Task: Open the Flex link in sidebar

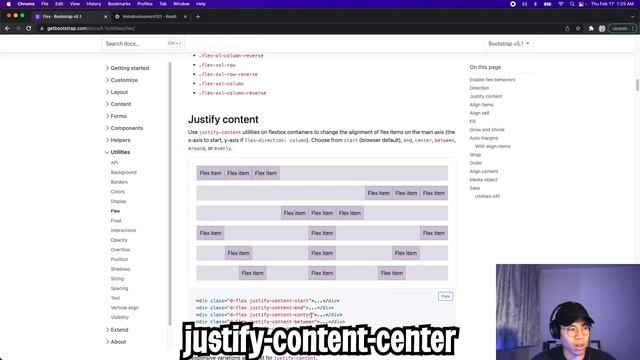Action: pos(115,211)
